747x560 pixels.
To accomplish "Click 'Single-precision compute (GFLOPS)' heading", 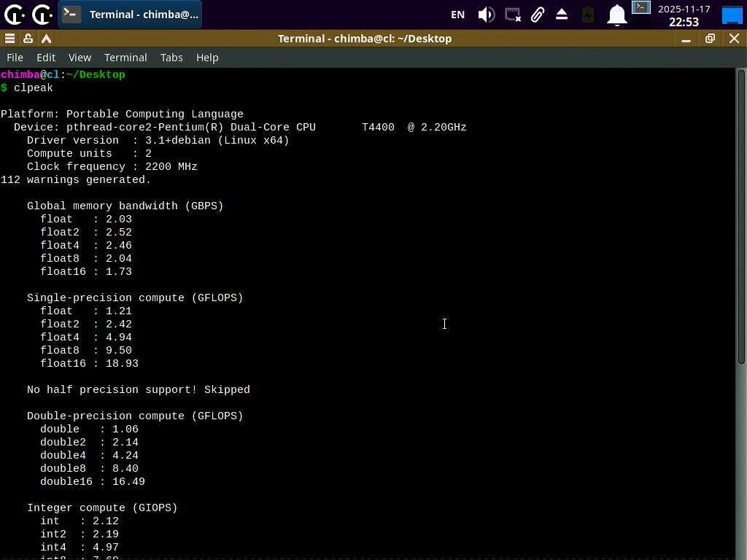I will [135, 297].
